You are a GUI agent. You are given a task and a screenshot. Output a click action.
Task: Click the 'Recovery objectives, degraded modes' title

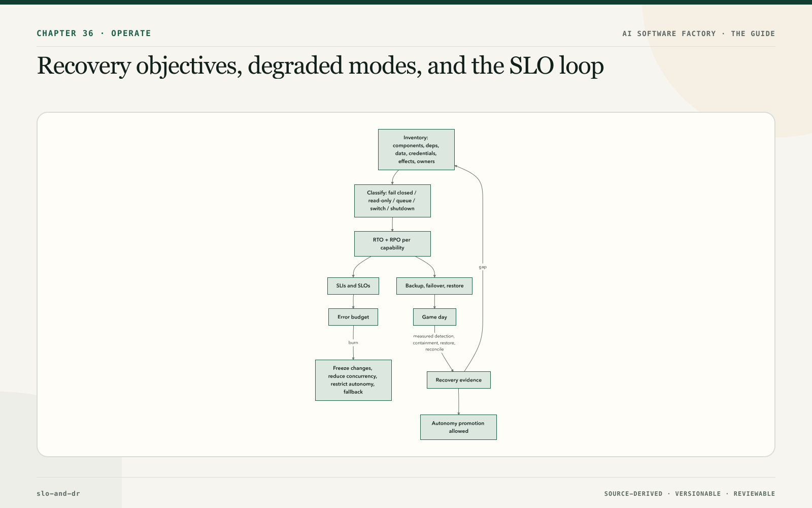320,66
